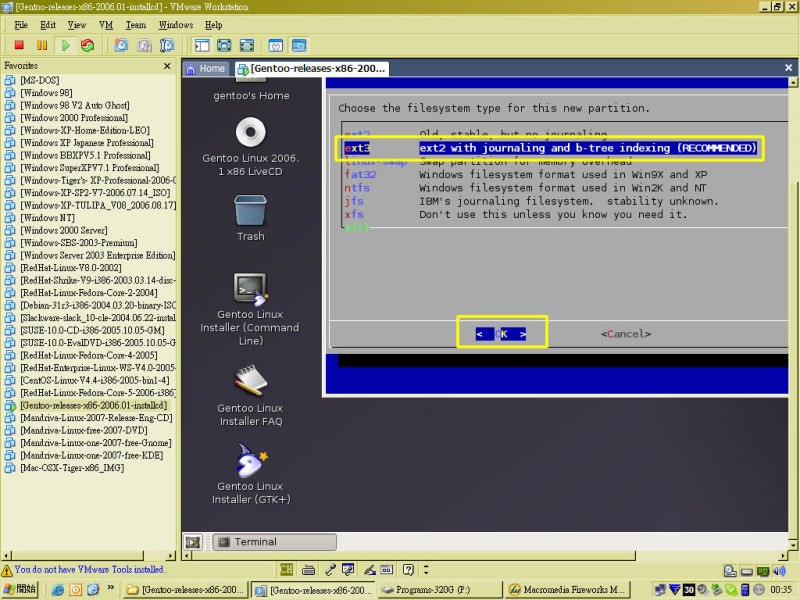Open the Trash desktop icon
This screenshot has height=600, width=800.
[251, 218]
